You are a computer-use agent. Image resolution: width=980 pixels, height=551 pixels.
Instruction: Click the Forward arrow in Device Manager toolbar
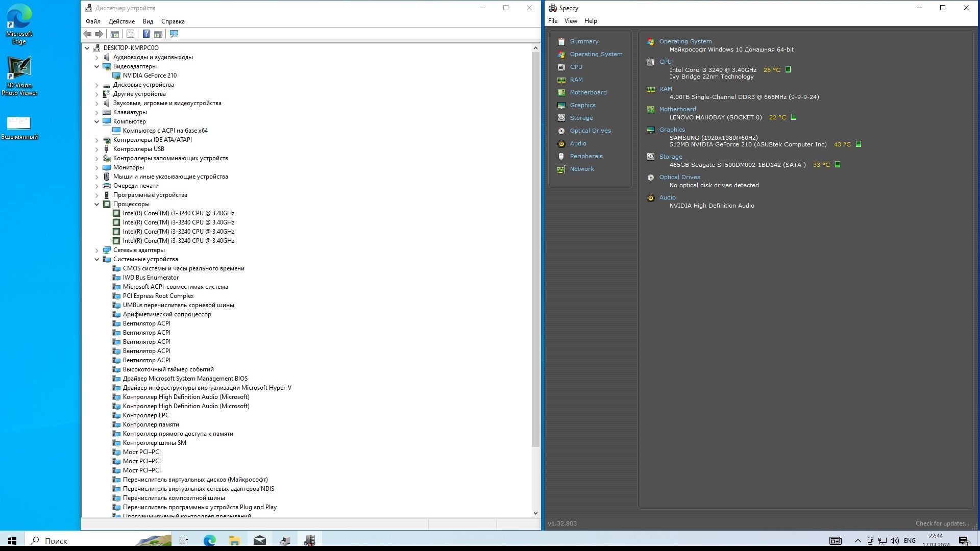[99, 34]
